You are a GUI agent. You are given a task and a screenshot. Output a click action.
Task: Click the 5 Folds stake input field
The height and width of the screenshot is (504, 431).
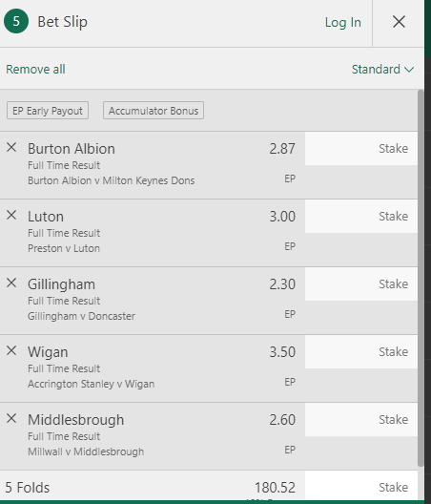click(361, 486)
